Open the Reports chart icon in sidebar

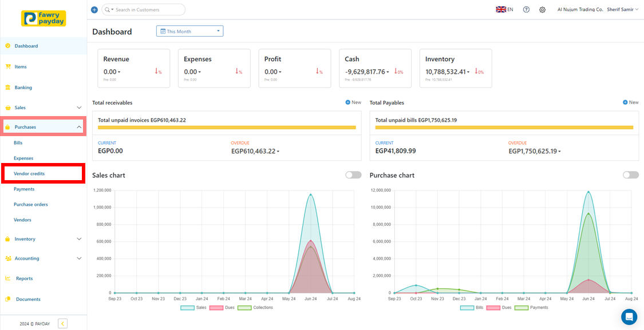pos(8,279)
